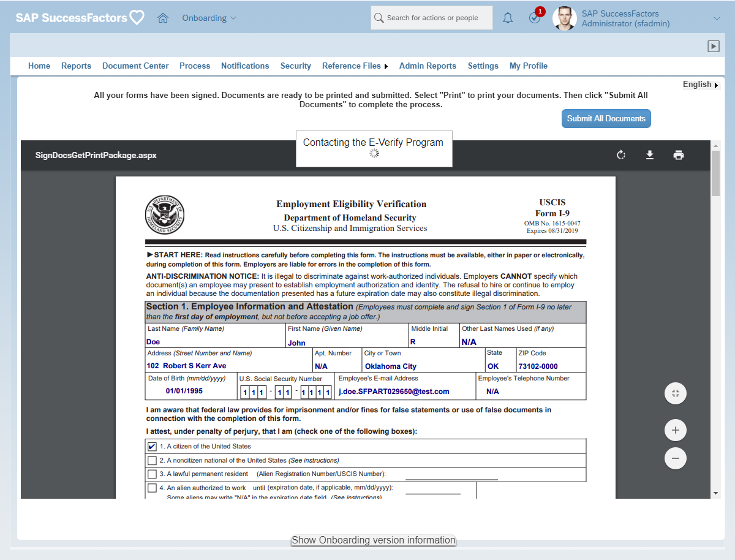Viewport: 735px width, 560px height.
Task: Check 'An alien authorized to work' box
Action: (152, 488)
